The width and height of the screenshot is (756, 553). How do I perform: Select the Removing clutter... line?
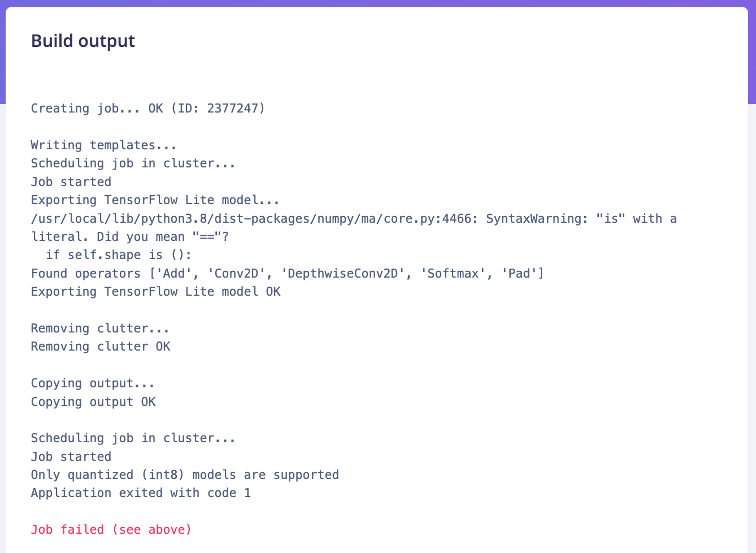click(x=101, y=329)
